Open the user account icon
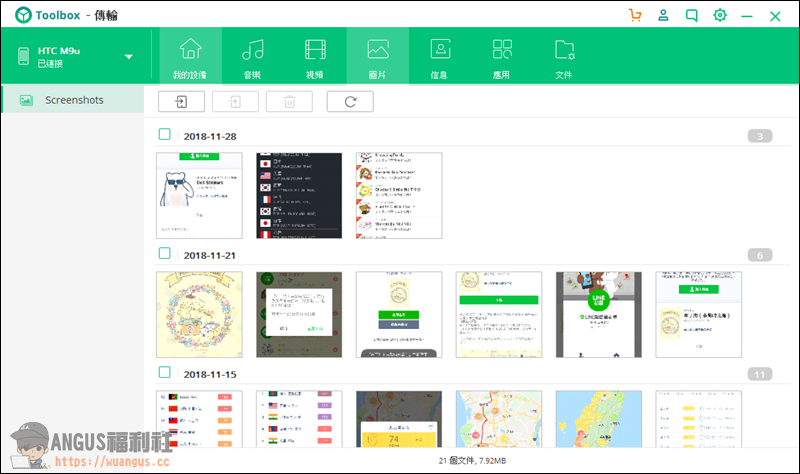Viewport: 800px width, 474px height. point(663,15)
